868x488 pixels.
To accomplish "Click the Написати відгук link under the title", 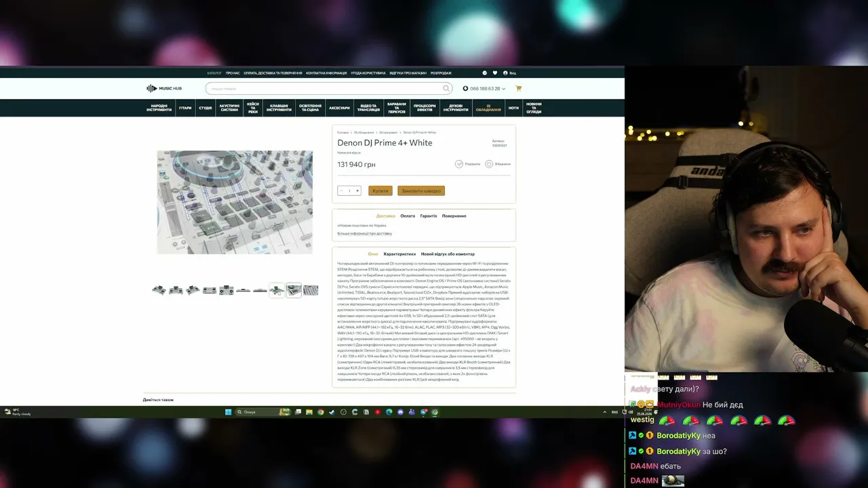I will 349,152.
